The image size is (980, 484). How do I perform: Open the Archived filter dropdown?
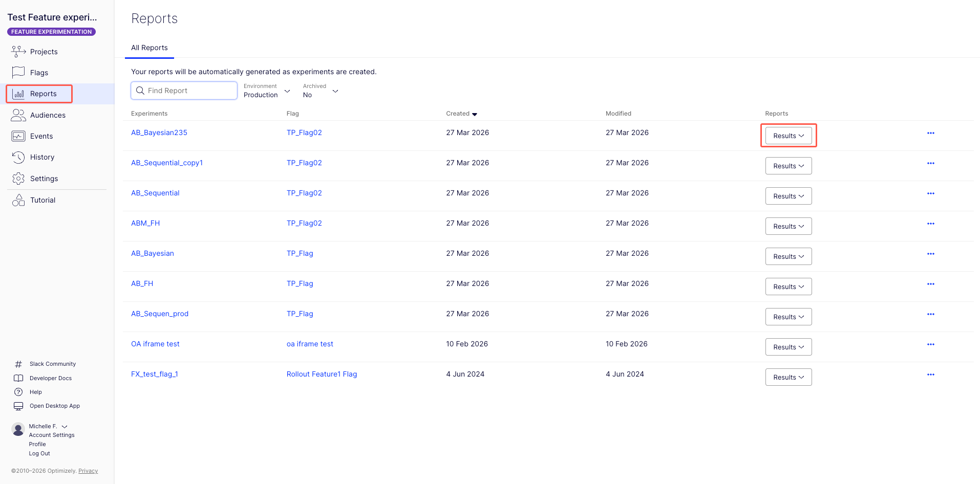[321, 91]
